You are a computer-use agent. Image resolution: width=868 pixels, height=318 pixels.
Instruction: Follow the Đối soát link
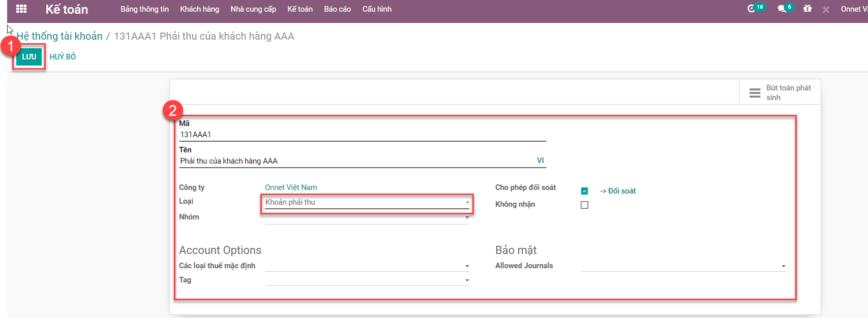(618, 191)
